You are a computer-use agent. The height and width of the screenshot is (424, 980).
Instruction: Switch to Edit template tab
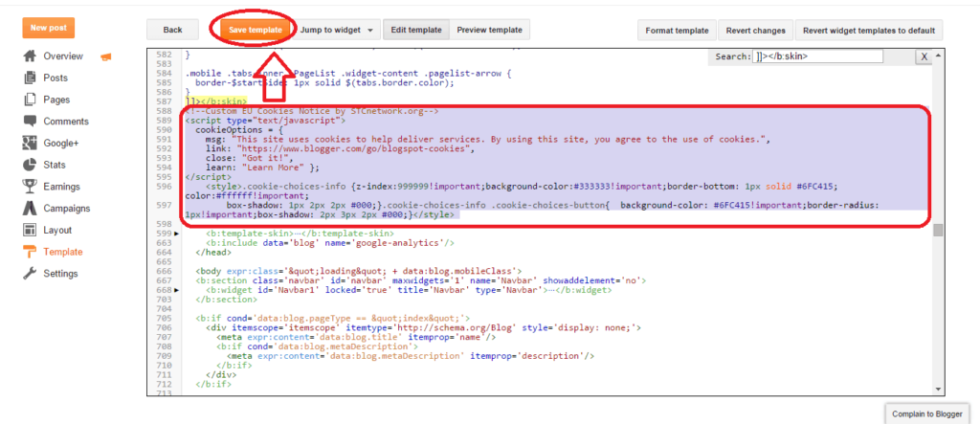click(x=416, y=30)
